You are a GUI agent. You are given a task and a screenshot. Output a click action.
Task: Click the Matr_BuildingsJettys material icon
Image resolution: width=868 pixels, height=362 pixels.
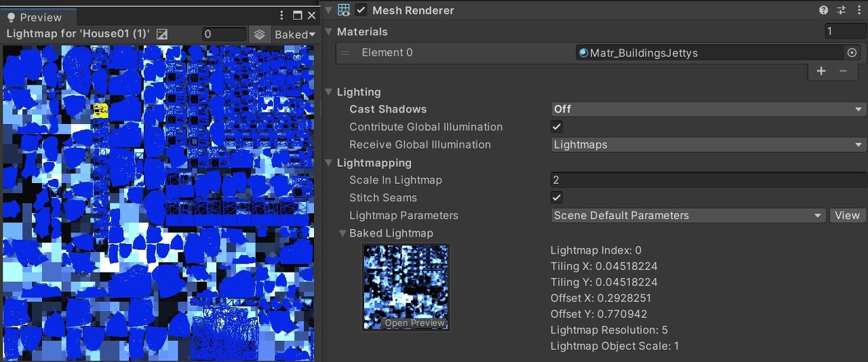click(x=583, y=53)
